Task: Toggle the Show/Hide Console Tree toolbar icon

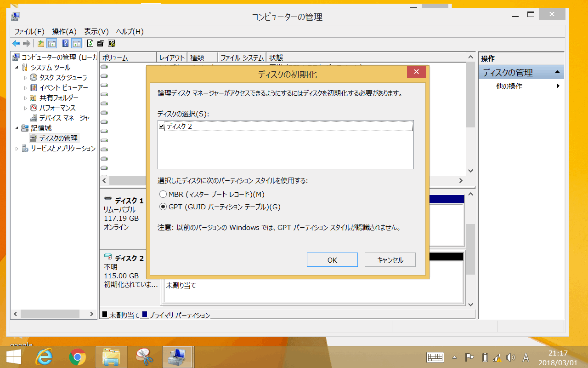Action: coord(52,44)
